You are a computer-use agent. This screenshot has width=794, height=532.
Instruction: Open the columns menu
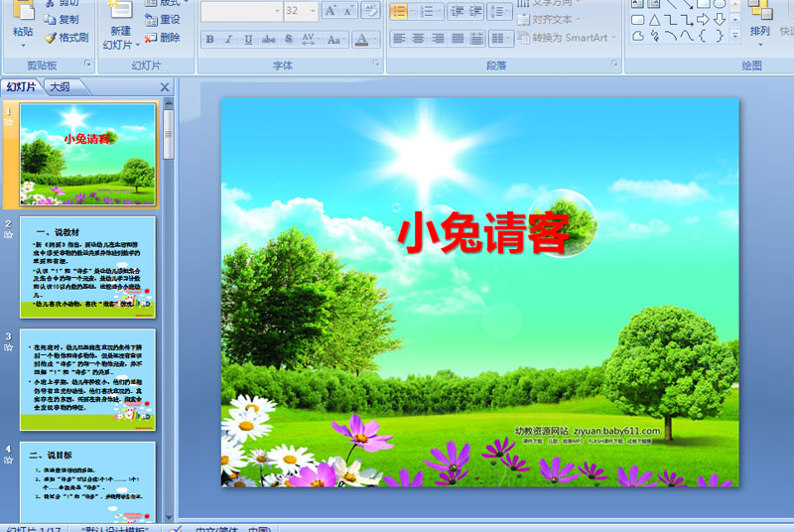point(501,39)
